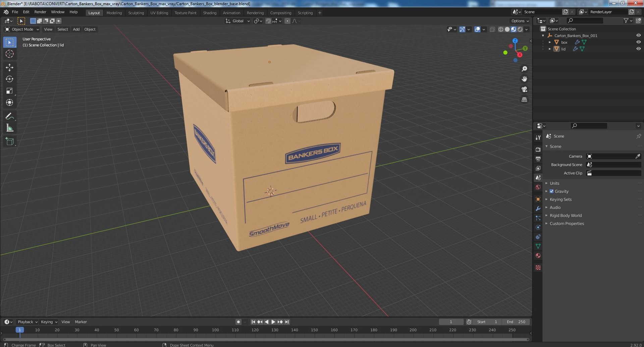Viewport: 644px width, 347px height.
Task: Switch to the Shading workspace tab
Action: pyautogui.click(x=210, y=13)
